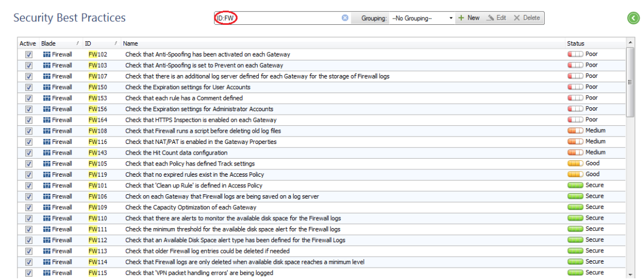
Task: Click the green collapse arrow icon
Action: 633,19
